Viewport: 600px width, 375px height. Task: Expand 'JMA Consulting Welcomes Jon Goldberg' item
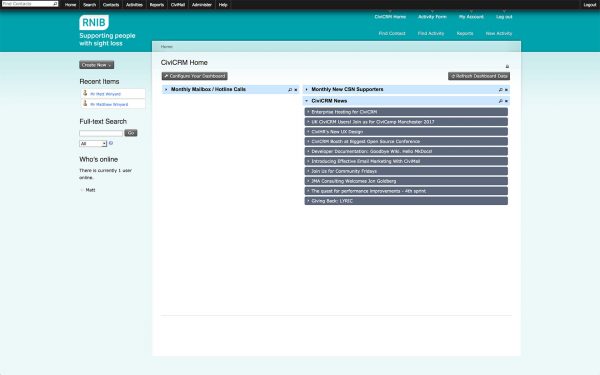tap(406, 181)
